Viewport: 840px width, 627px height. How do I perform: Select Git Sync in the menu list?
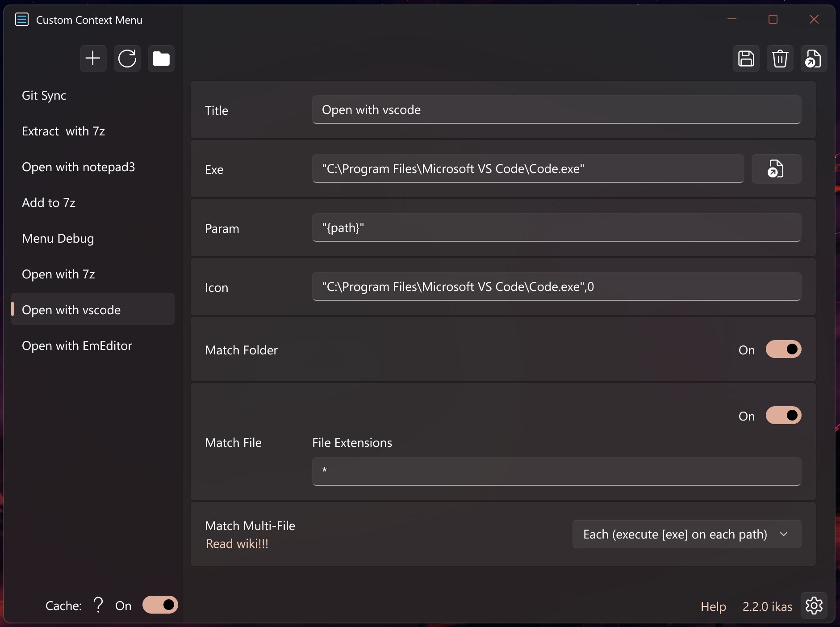point(44,96)
